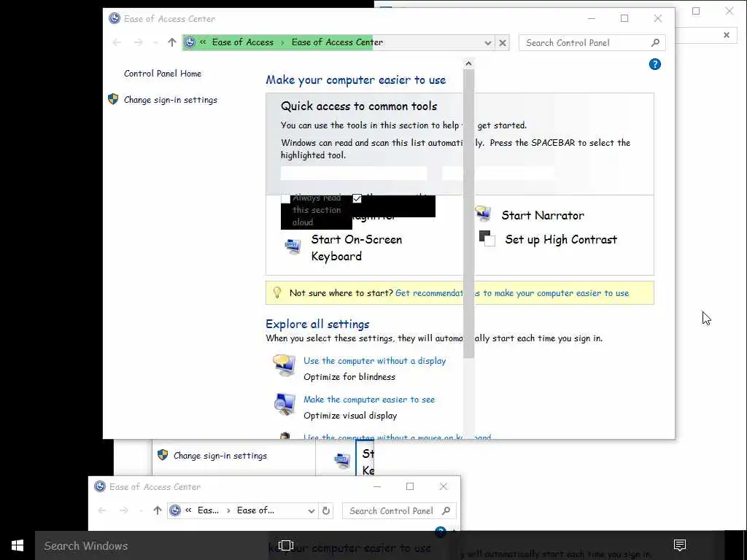Click the keyboard icon in the window behind

click(342, 460)
